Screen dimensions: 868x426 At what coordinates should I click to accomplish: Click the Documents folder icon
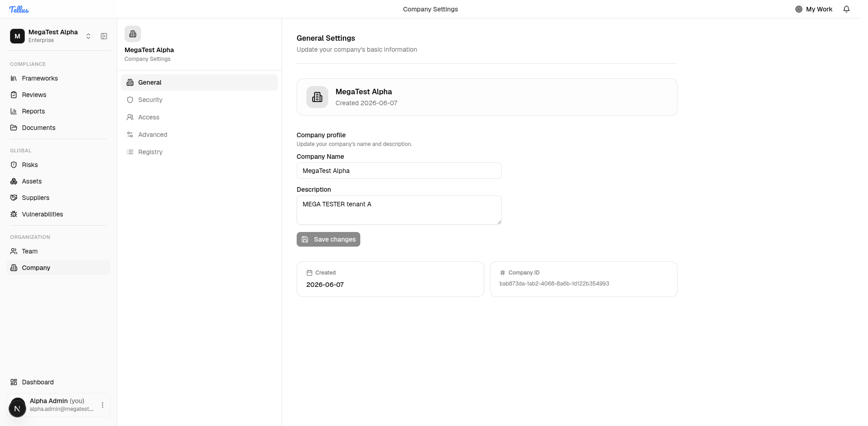pos(14,128)
